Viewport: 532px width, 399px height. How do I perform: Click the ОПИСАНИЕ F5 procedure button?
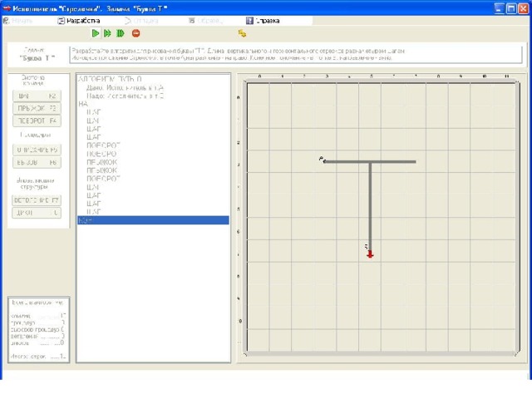(37, 150)
